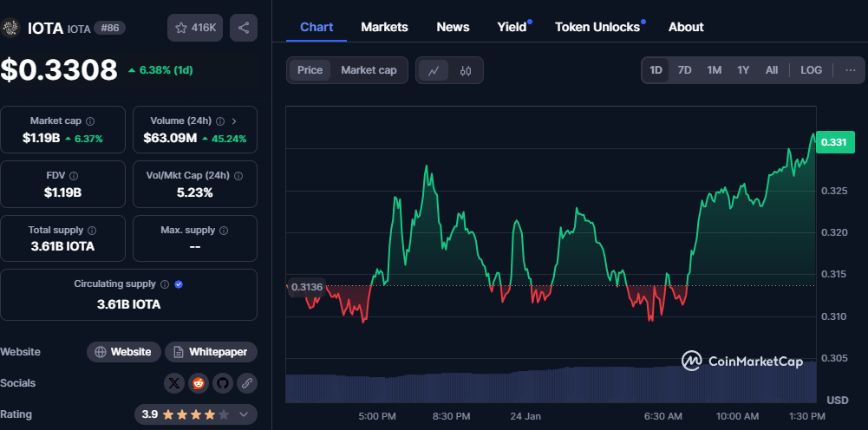Show info icon next to FDV
868x430 pixels.
(74, 175)
